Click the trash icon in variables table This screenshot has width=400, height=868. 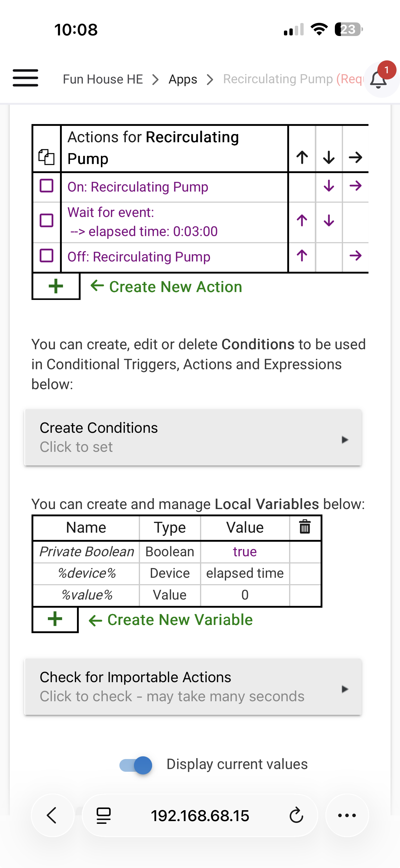point(305,527)
